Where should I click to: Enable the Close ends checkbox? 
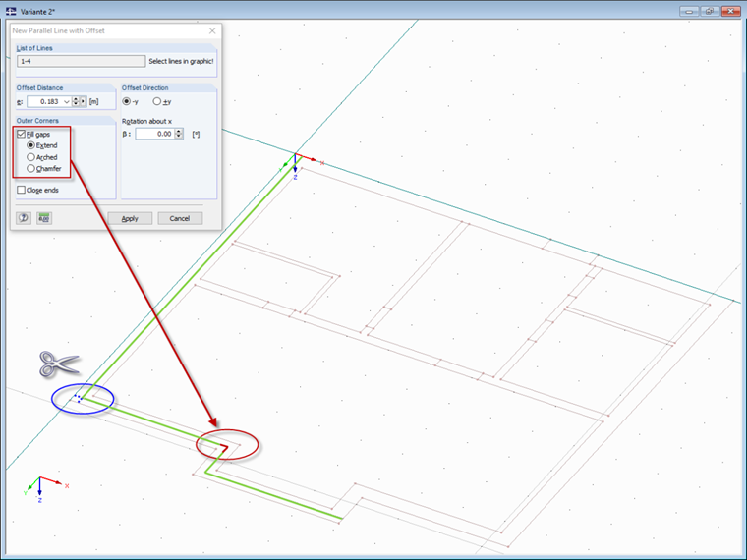coord(21,190)
